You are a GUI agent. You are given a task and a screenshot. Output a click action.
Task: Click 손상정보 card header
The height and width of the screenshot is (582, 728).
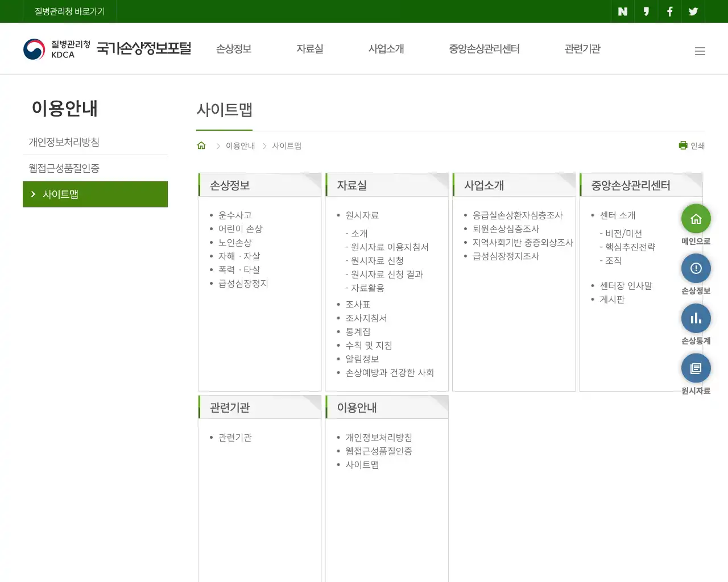tap(260, 185)
